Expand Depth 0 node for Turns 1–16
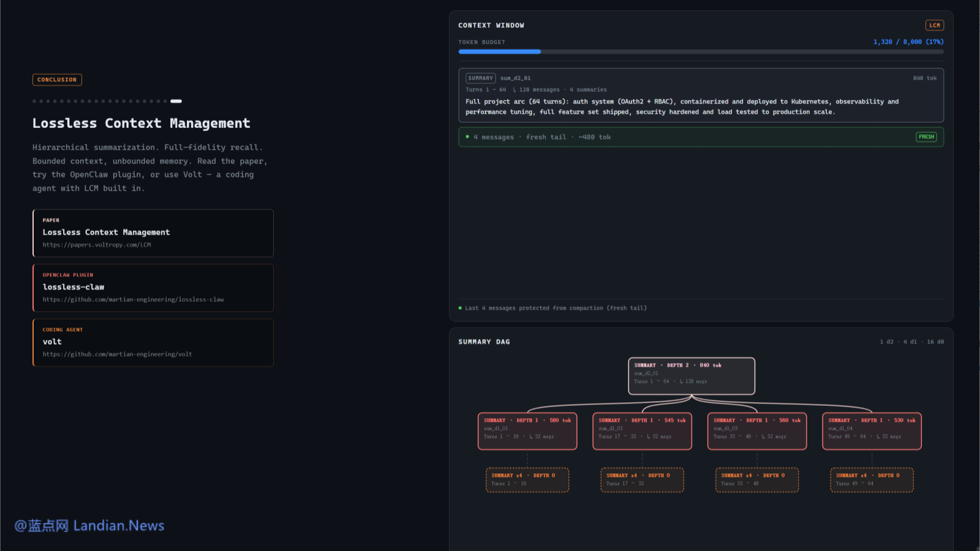Viewport: 980px width, 551px height. click(x=527, y=480)
